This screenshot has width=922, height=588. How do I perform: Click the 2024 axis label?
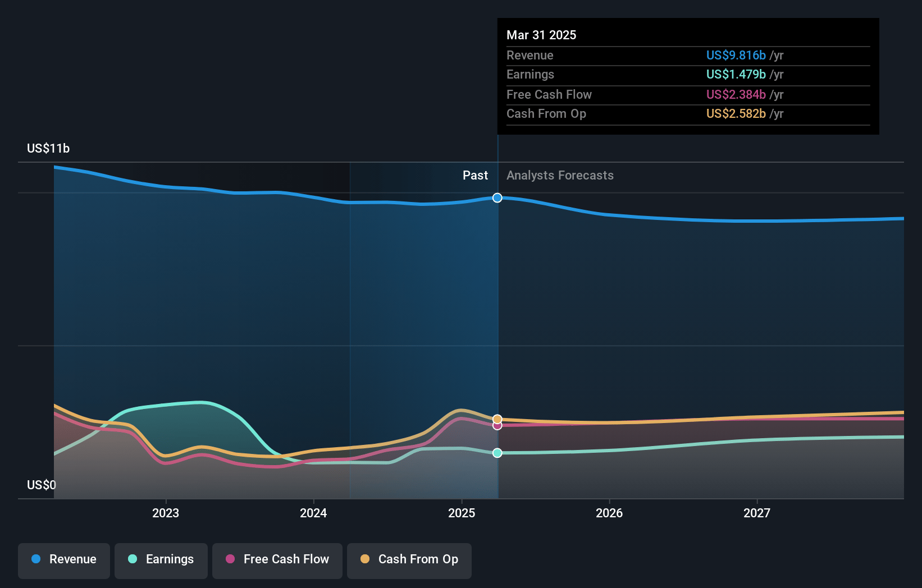click(x=313, y=513)
